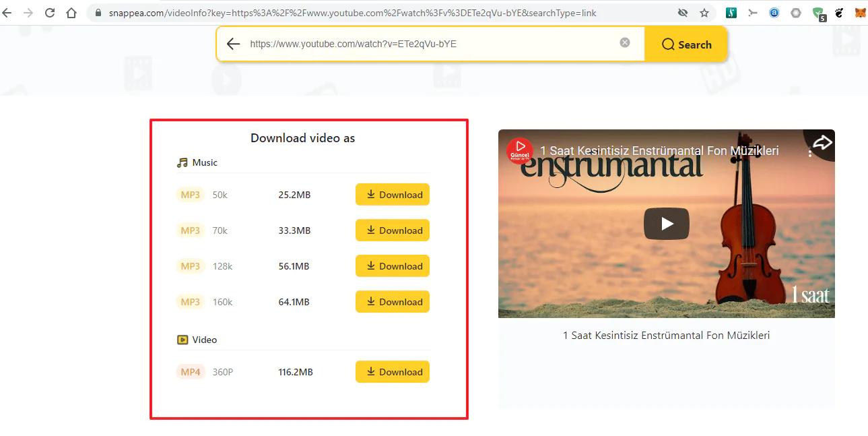Click the MP3 badge in the 160k row
868x436 pixels.
(x=191, y=302)
